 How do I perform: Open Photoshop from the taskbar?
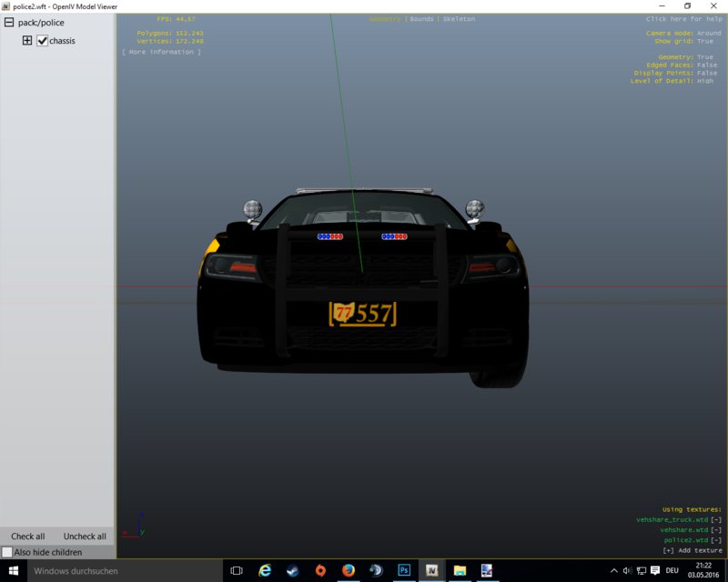click(x=404, y=570)
